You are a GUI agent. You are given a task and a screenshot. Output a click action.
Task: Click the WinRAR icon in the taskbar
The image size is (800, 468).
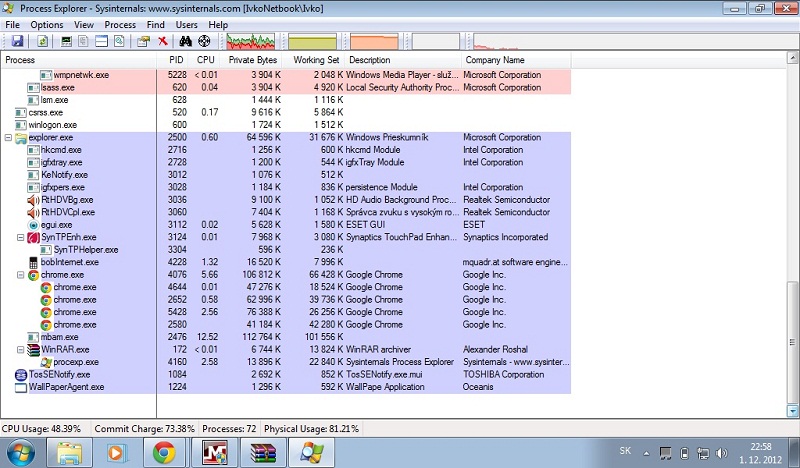pos(265,452)
